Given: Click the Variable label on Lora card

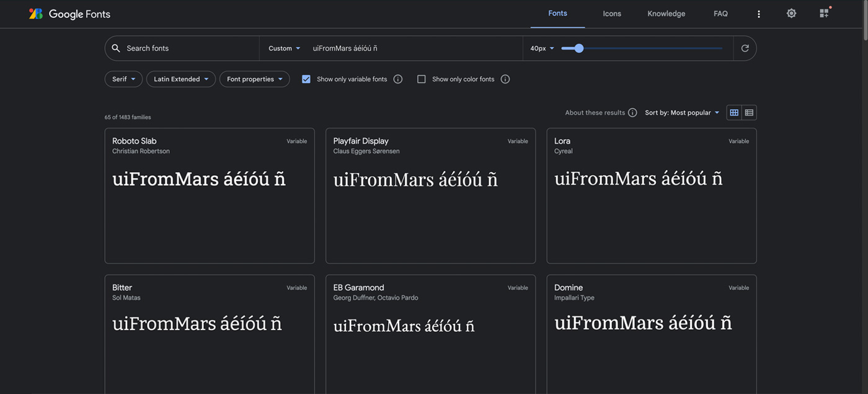Looking at the screenshot, I should (738, 141).
